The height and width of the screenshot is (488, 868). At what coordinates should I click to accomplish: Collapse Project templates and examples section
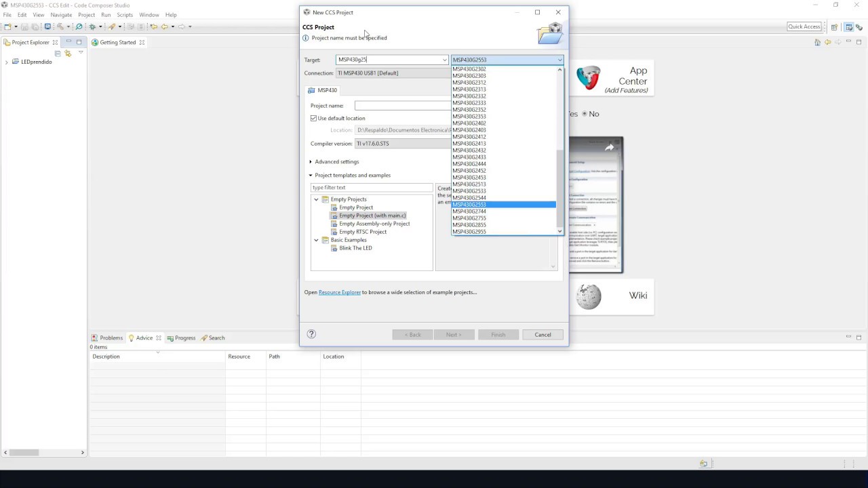(x=311, y=175)
